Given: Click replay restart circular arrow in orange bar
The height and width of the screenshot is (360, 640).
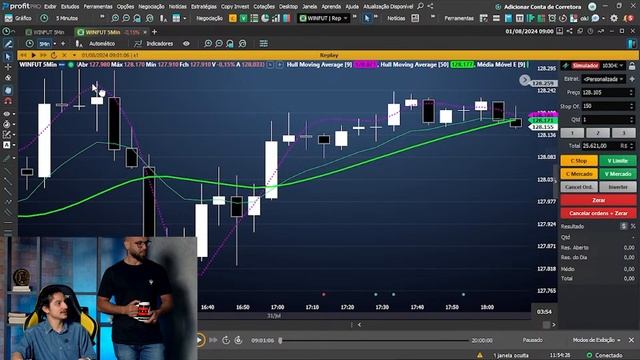Looking at the screenshot, I should click(x=53, y=55).
